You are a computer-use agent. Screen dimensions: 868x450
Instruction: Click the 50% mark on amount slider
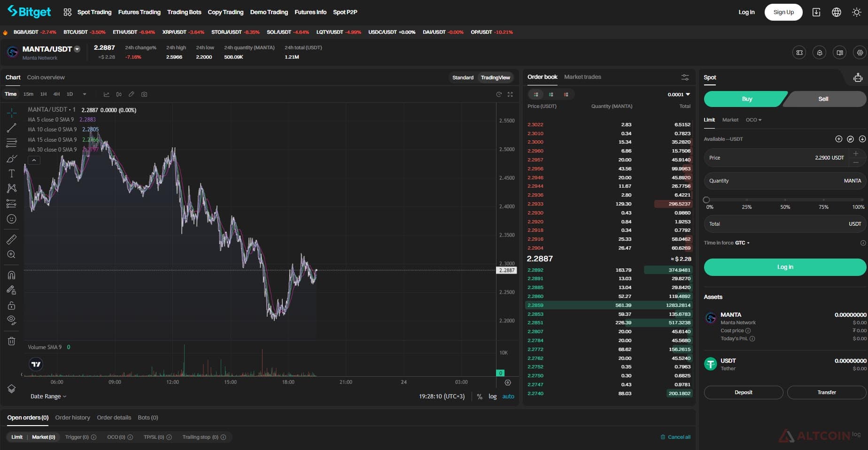pos(785,200)
